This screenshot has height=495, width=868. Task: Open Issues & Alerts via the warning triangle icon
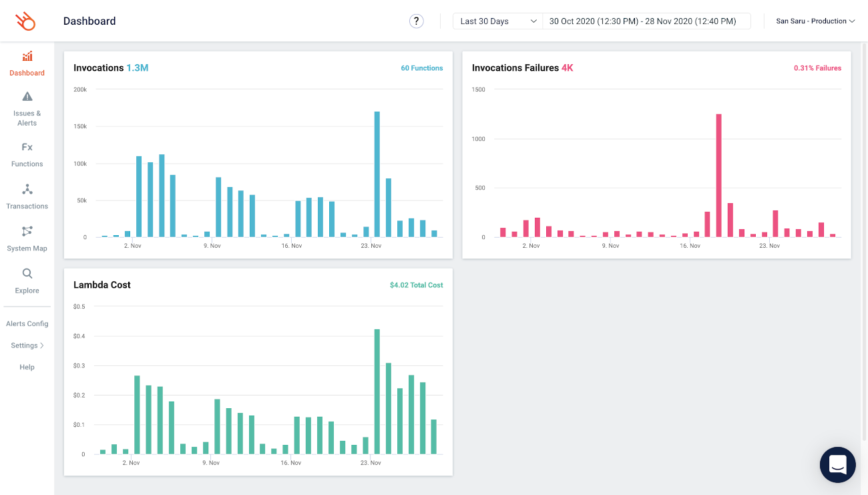(27, 97)
